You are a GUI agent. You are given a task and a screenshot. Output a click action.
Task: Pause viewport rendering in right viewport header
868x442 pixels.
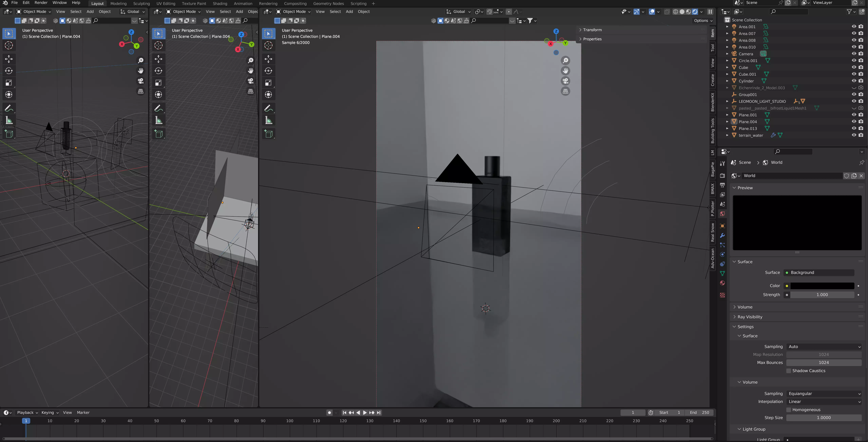coord(710,12)
